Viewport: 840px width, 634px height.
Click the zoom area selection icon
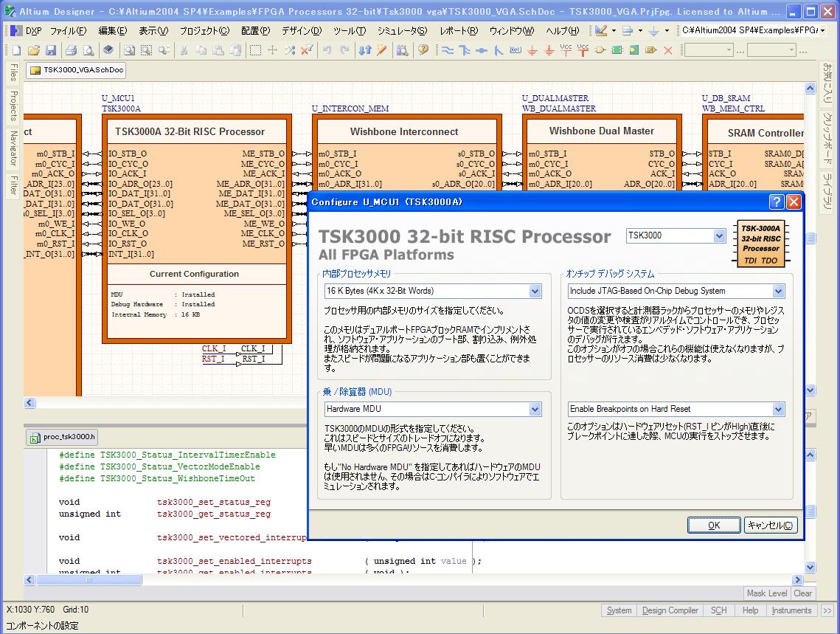[x=146, y=50]
